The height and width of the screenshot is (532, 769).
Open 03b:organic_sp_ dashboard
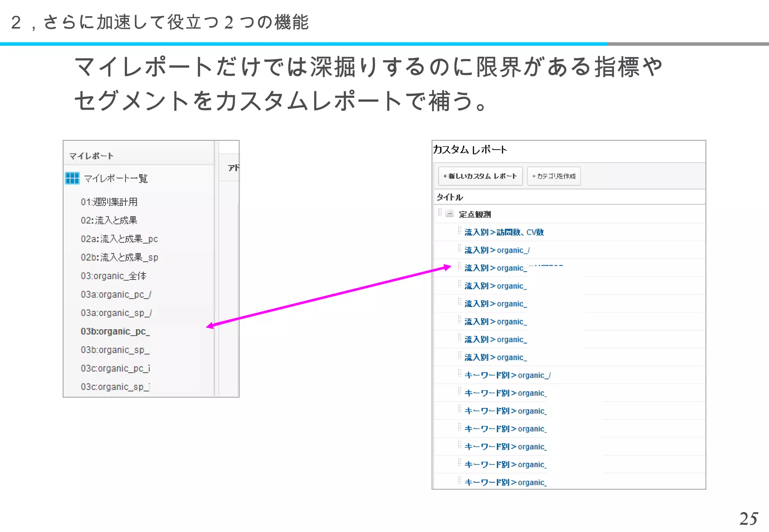[x=115, y=350]
